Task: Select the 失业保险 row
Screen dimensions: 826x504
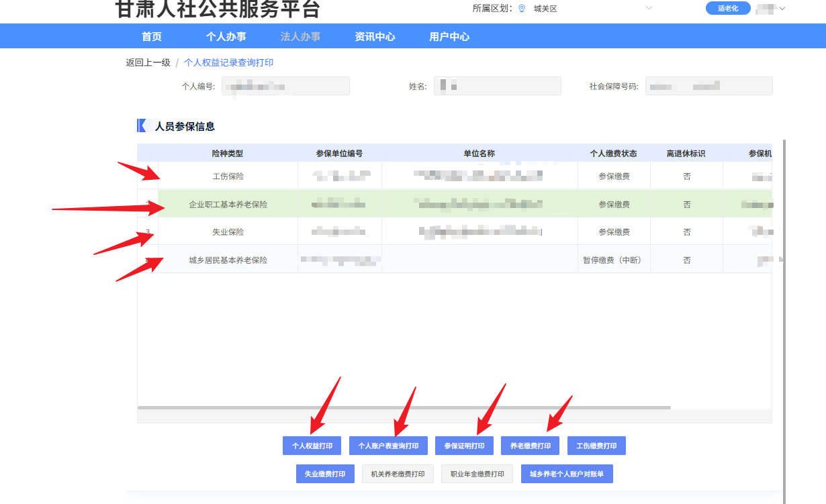Action: click(455, 232)
